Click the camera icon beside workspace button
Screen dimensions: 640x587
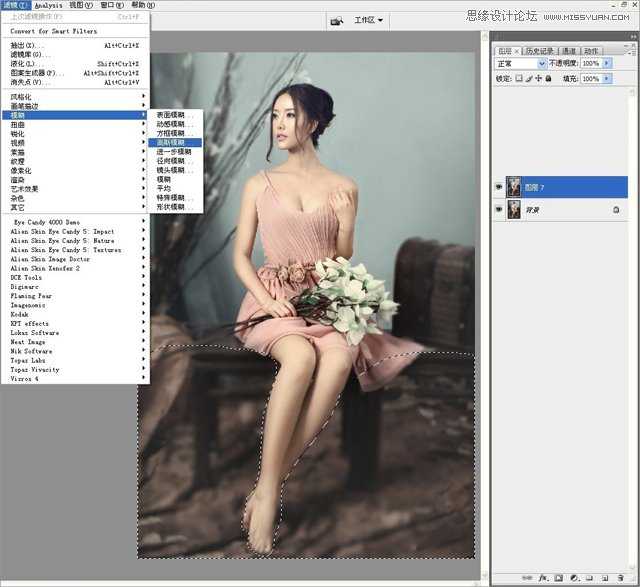[336, 20]
